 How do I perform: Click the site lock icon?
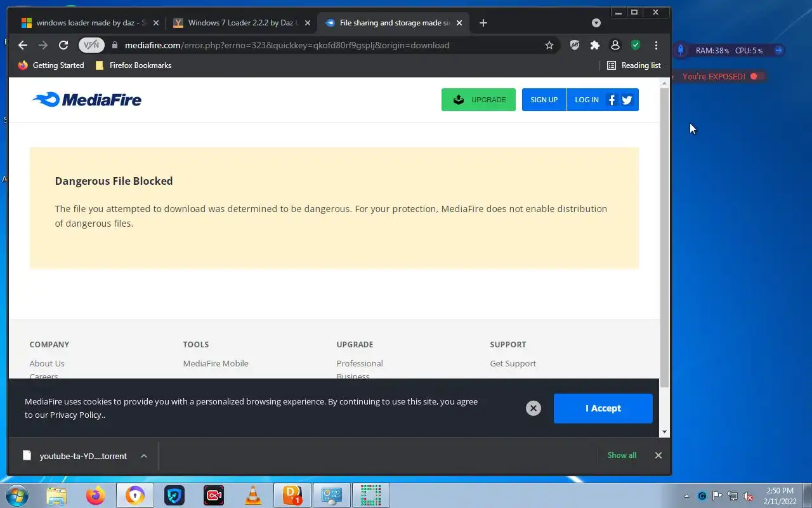[115, 45]
